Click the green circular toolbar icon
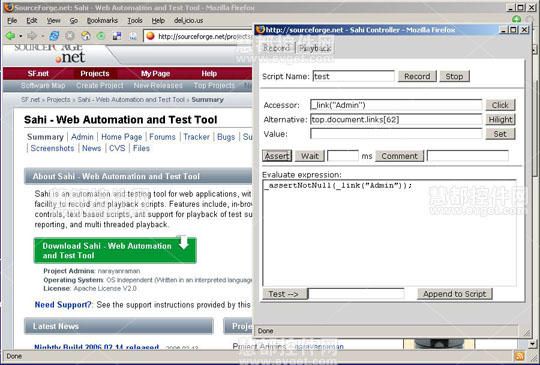Image resolution: width=540 pixels, height=365 pixels. (x=101, y=35)
